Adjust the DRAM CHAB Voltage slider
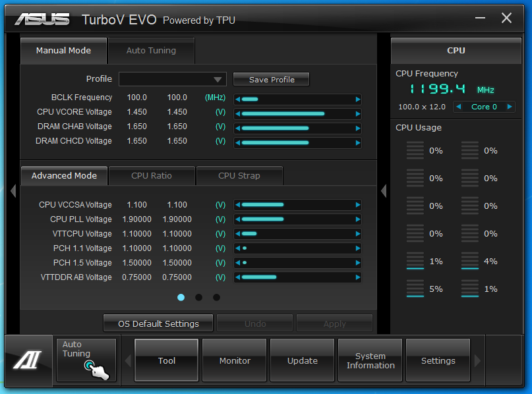Viewport: 532px width, 394px height. [297, 128]
